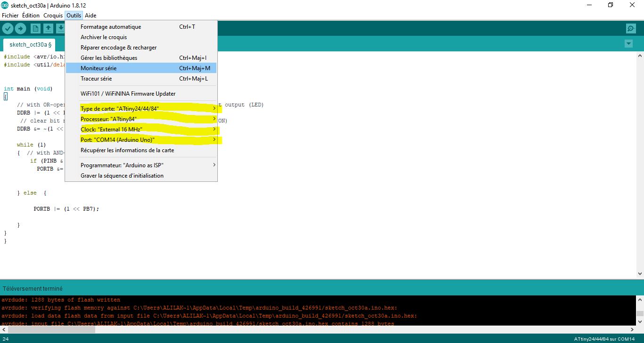Screen dimensions: 644x343
Task: Click the console vertical scrollbar thumb
Action: point(640,313)
